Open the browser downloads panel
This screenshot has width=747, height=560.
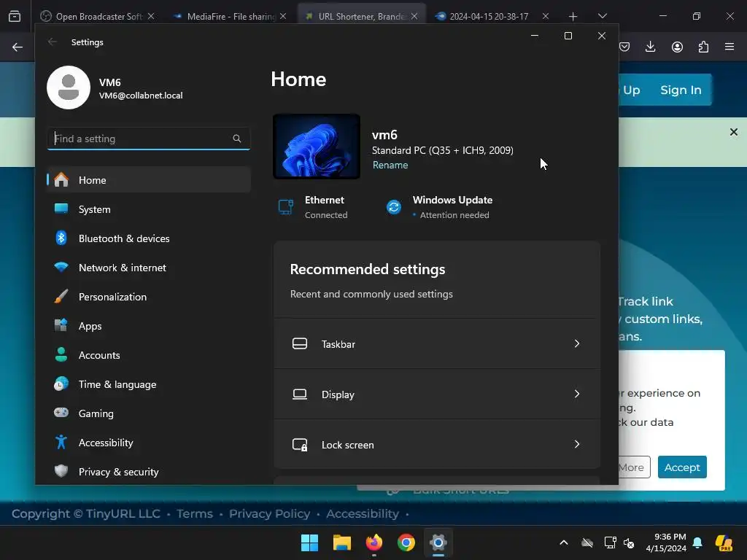pyautogui.click(x=650, y=47)
